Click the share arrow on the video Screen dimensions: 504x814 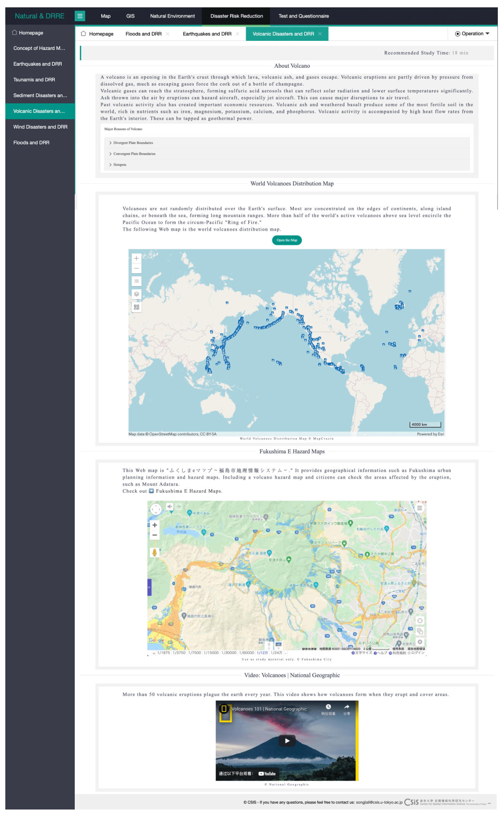click(346, 707)
